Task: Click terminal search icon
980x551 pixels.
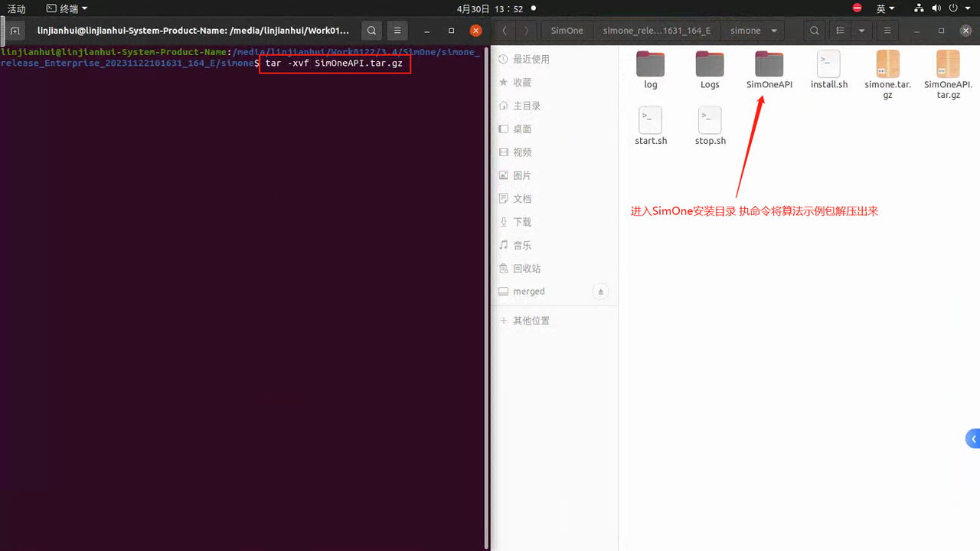Action: 371,31
